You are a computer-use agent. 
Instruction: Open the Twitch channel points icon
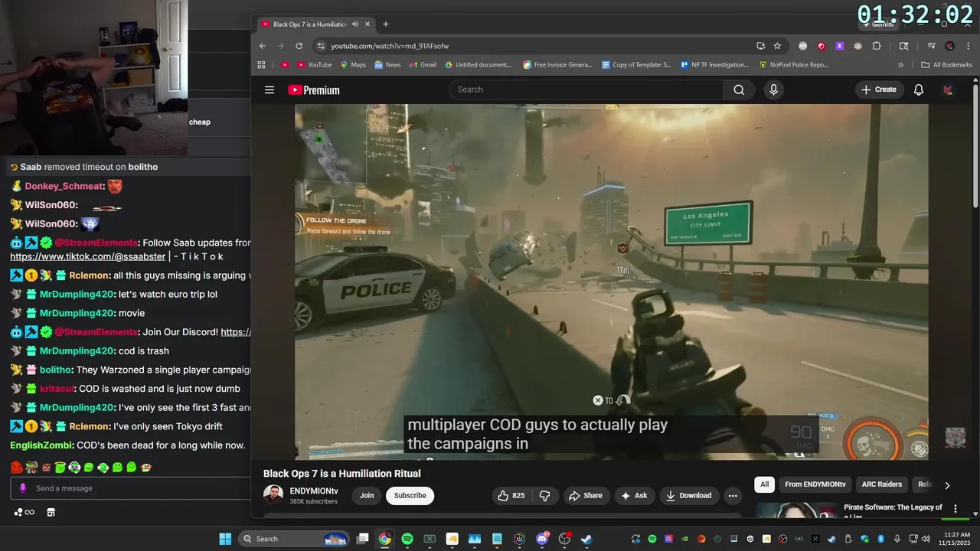24,512
